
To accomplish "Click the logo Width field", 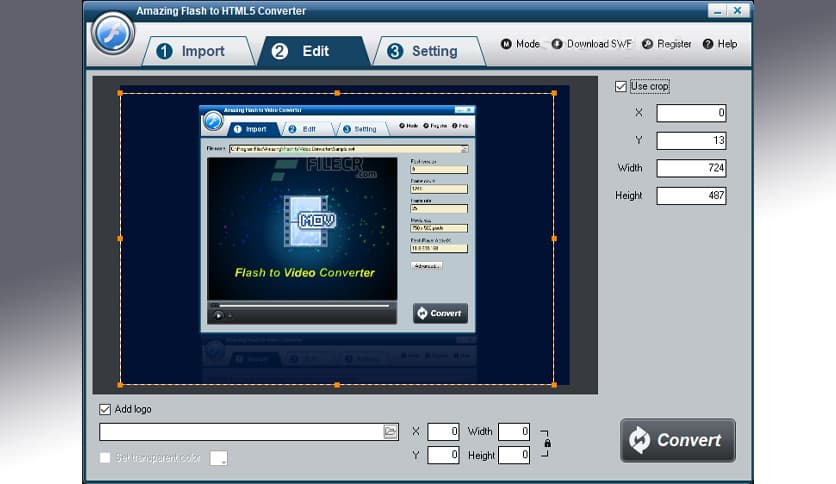I will click(514, 431).
